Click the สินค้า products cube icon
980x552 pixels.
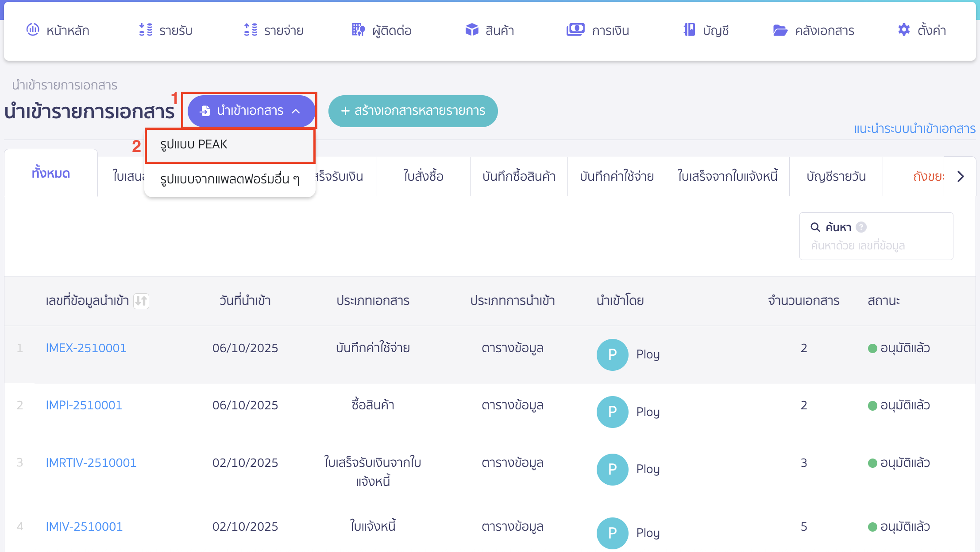tap(472, 30)
